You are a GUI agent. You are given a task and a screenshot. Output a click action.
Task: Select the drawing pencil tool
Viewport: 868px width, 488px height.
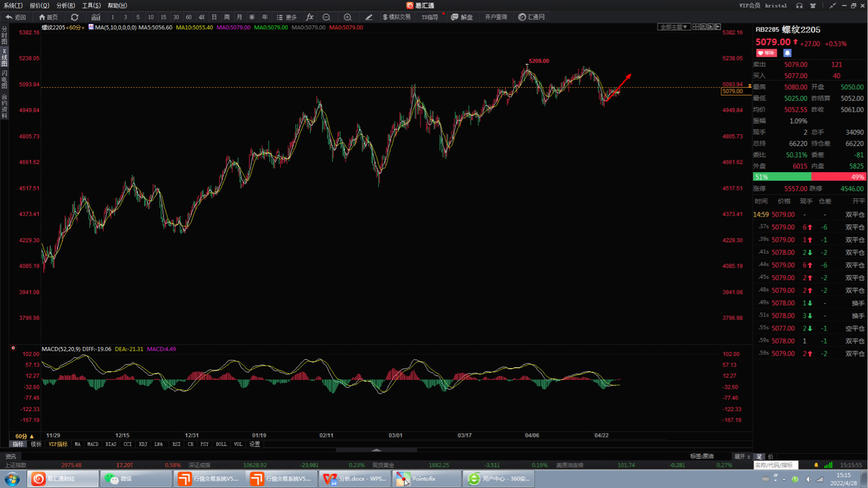tap(369, 17)
